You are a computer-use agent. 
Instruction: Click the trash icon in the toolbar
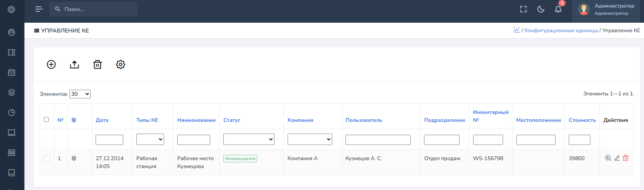[98, 64]
